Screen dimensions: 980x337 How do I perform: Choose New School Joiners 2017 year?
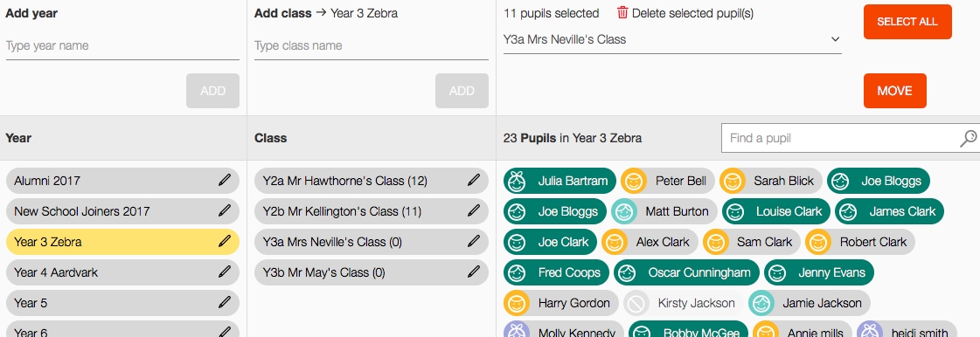[122, 211]
